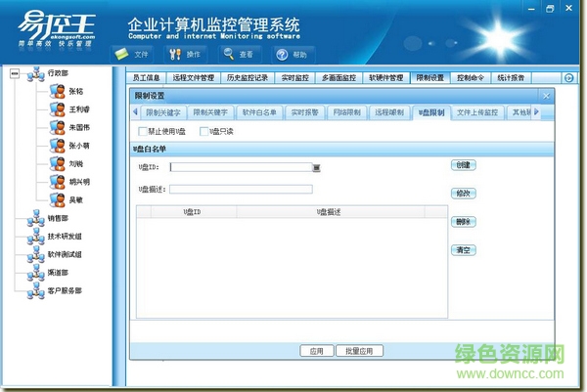Switch to the 远程文件管理 tab
Image resolution: width=587 pixels, height=392 pixels.
point(194,78)
